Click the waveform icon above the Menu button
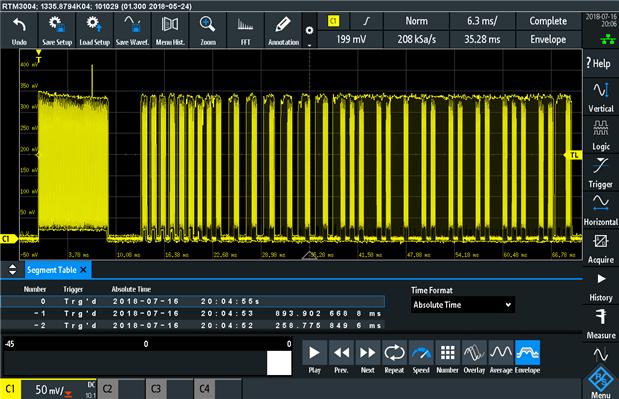 point(600,354)
